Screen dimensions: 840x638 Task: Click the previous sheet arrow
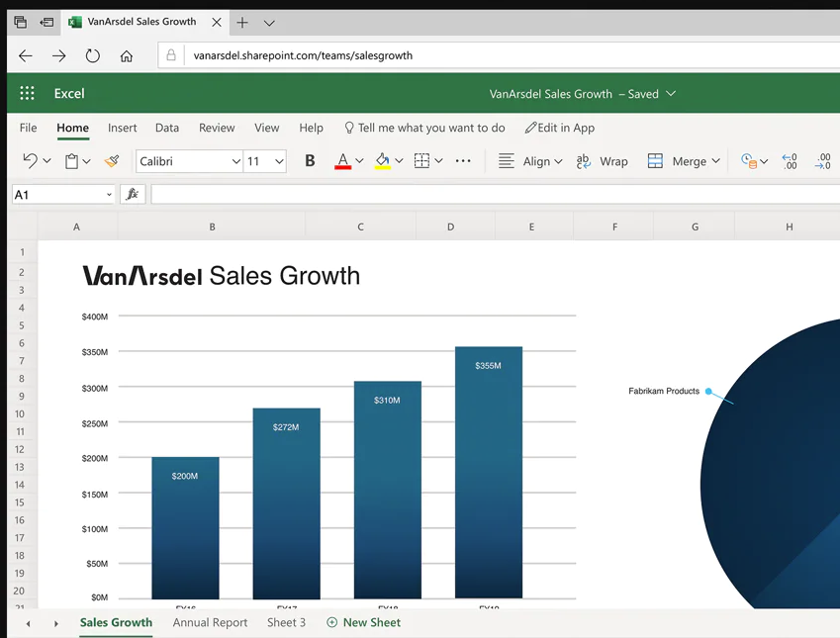[x=29, y=623]
